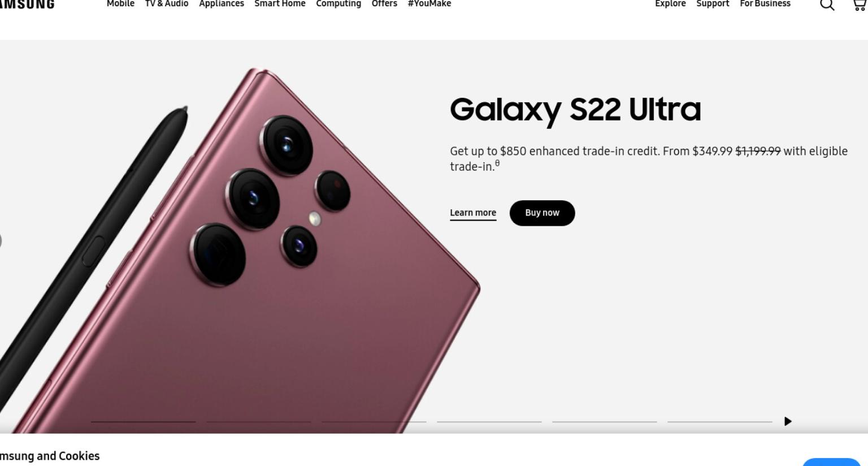Open the Computing menu

pos(338,4)
